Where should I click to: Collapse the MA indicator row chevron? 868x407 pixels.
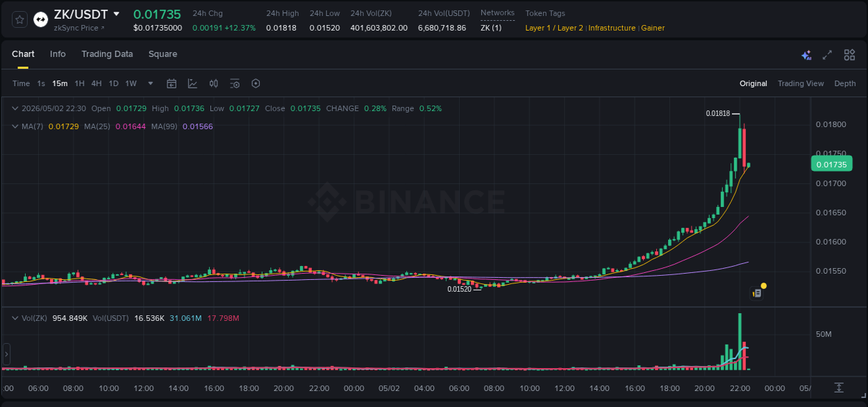(15, 126)
